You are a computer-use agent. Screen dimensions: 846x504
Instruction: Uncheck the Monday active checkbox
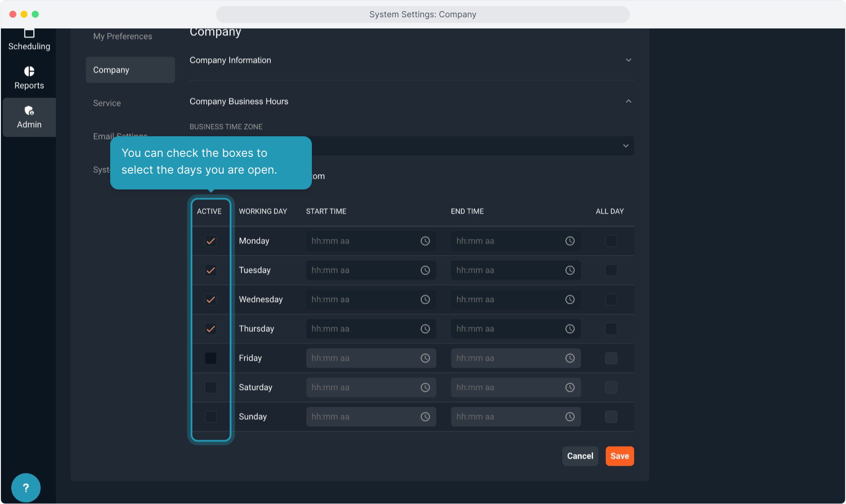[x=211, y=241]
